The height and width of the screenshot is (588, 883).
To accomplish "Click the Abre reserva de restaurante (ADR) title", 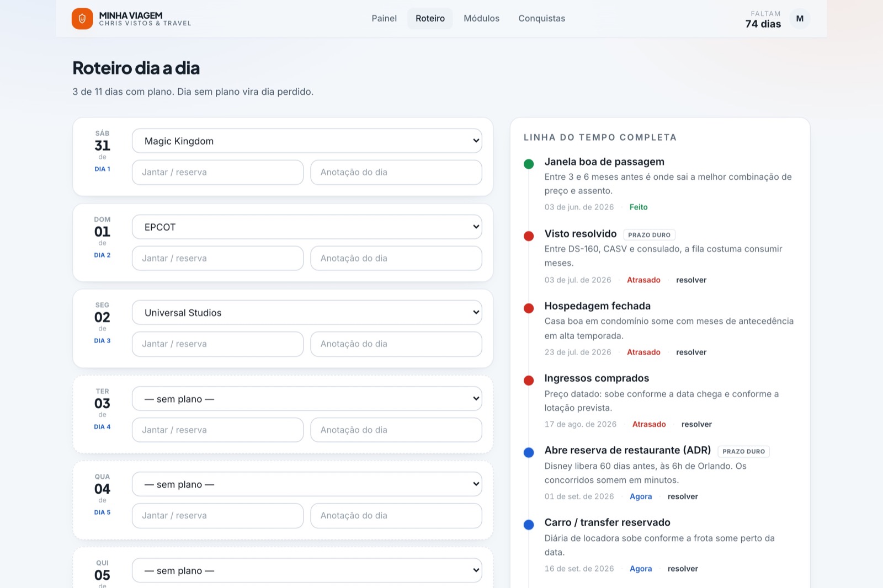I will tap(627, 450).
